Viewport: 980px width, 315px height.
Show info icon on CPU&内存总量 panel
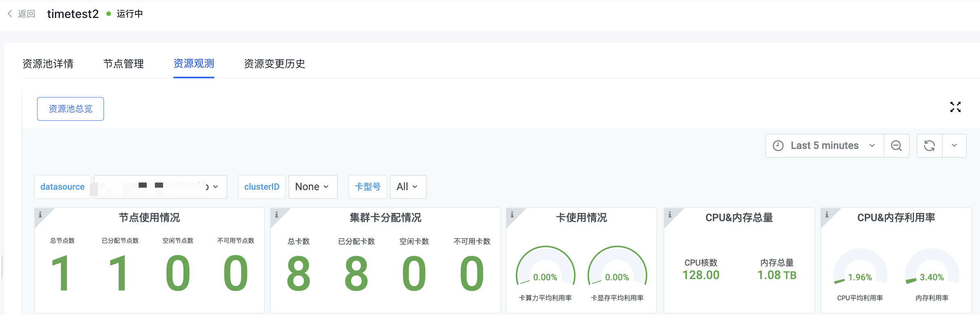669,214
